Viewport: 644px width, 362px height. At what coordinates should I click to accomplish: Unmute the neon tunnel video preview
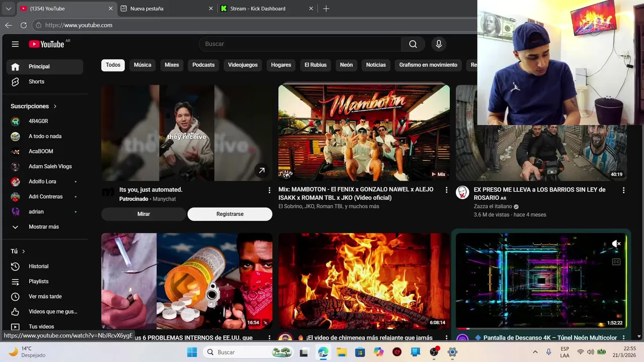[x=616, y=244]
